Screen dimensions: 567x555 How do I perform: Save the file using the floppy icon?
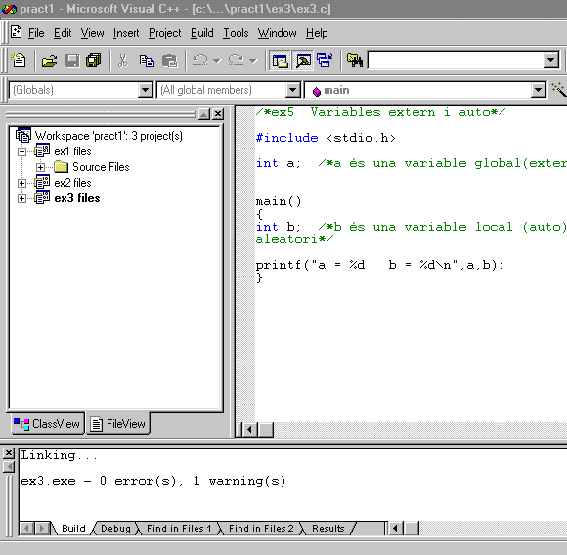[x=72, y=60]
